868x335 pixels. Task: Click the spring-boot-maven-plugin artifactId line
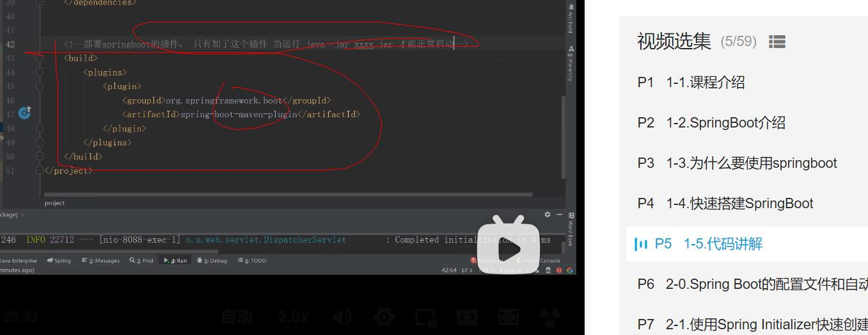(x=241, y=115)
